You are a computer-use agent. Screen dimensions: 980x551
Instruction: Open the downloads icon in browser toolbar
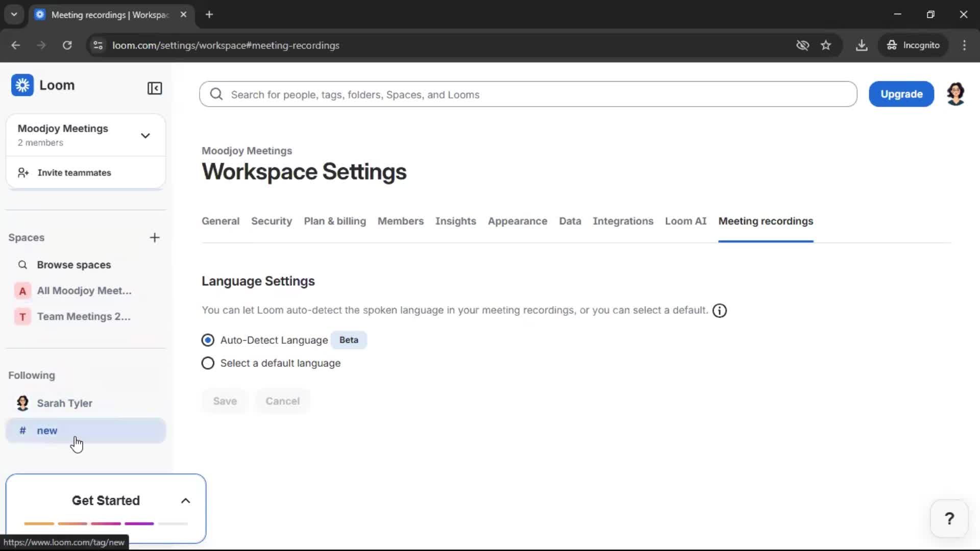pos(862,45)
